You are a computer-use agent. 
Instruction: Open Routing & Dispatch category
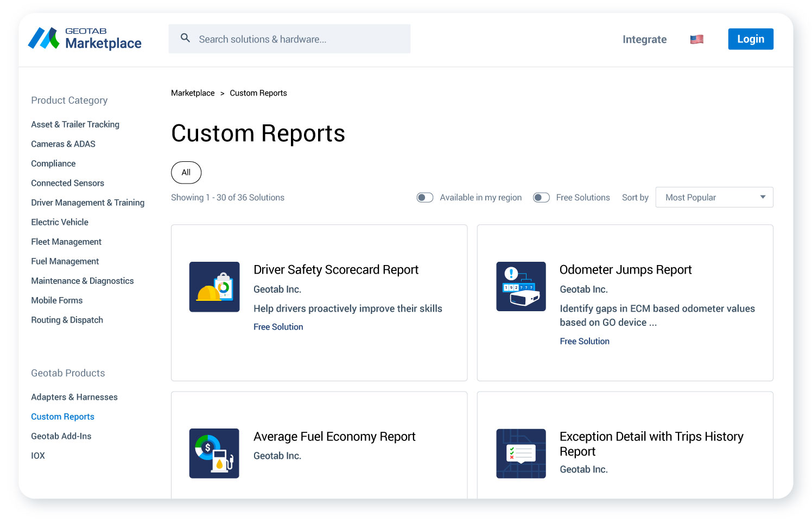[67, 320]
